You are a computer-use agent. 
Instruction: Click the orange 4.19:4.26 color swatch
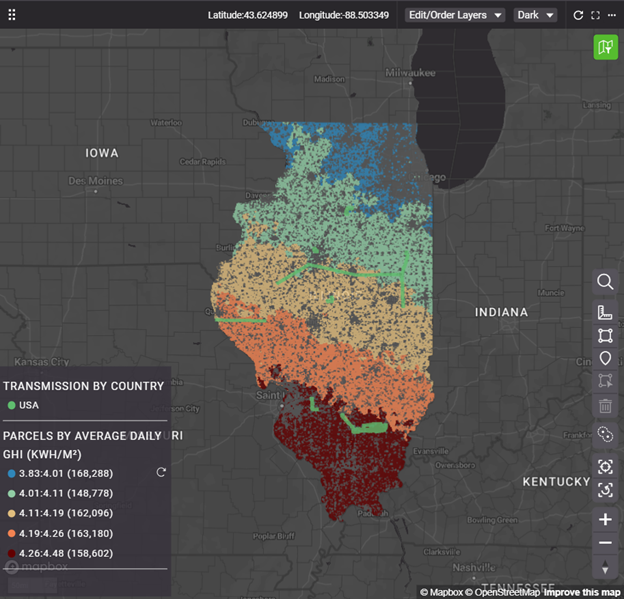11,533
